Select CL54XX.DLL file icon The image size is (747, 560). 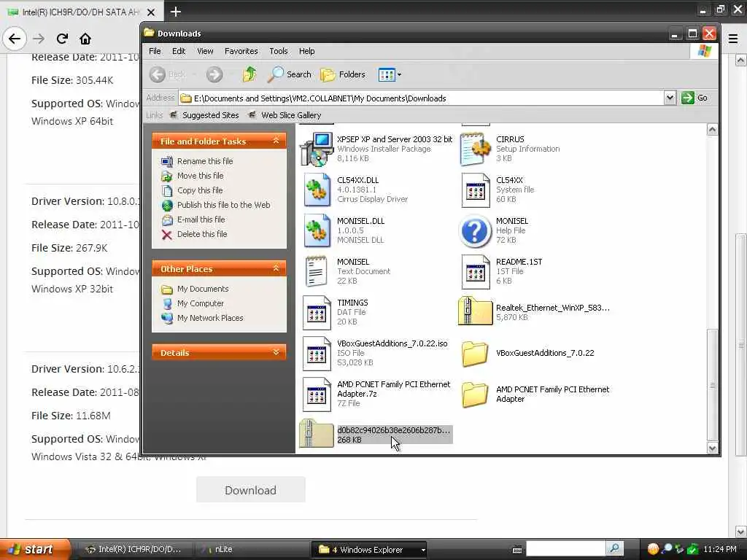pyautogui.click(x=317, y=190)
